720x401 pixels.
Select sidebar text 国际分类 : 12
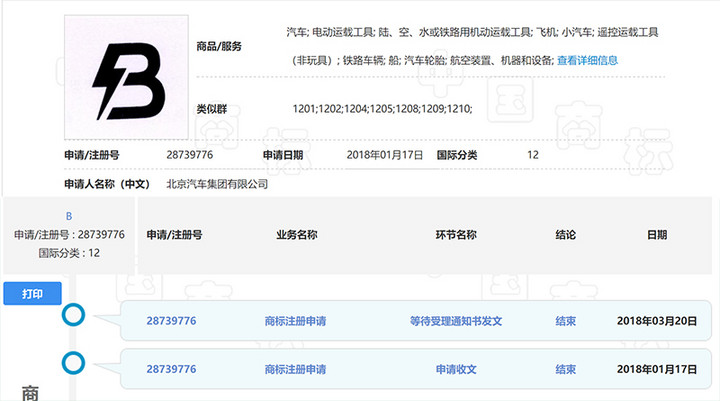(69, 253)
